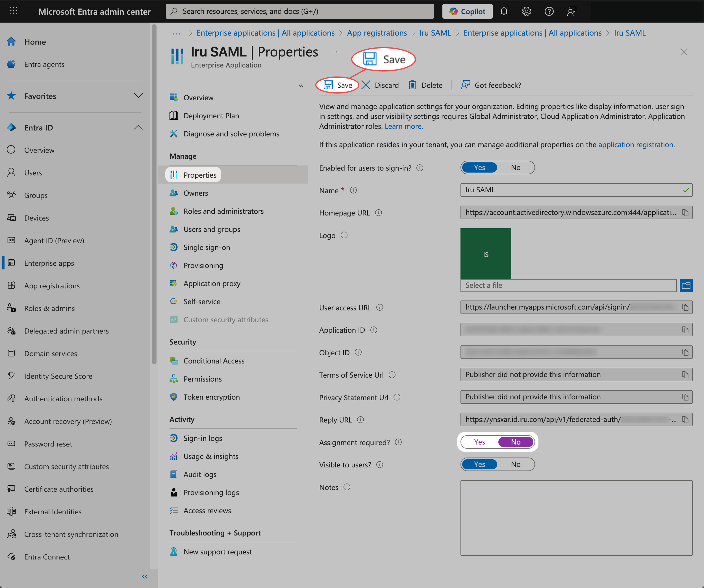Open the Copilot button
The width and height of the screenshot is (704, 588).
pyautogui.click(x=467, y=11)
